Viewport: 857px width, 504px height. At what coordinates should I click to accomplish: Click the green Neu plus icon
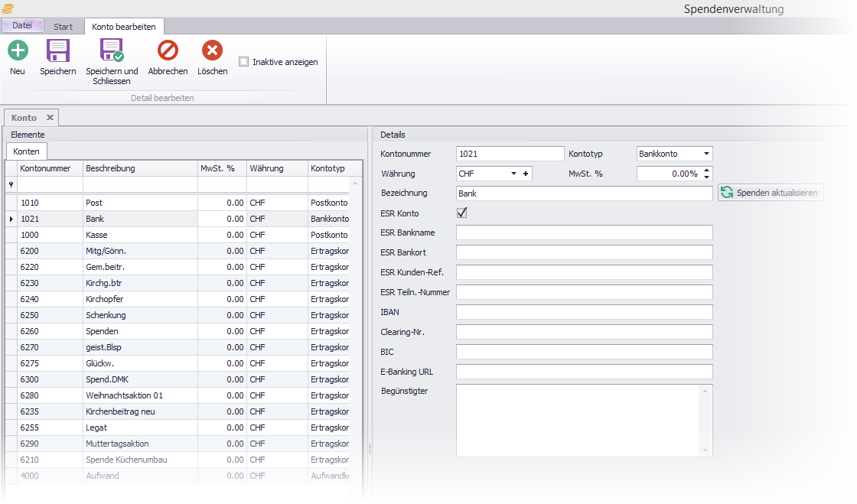(x=18, y=51)
